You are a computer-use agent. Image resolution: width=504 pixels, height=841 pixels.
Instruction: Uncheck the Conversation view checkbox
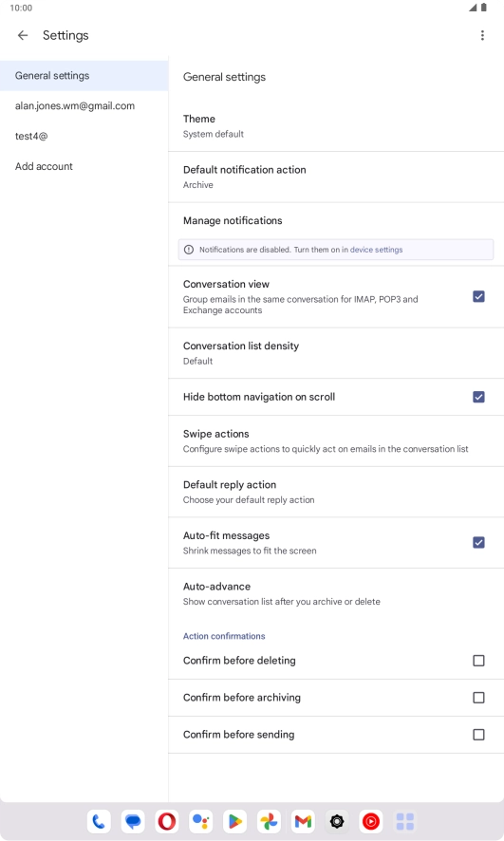[x=478, y=296]
